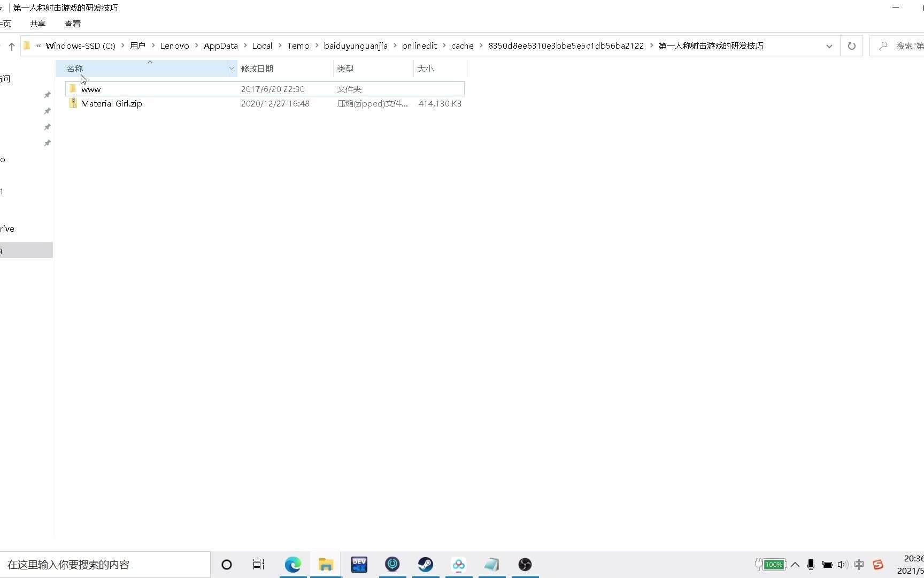Open the round blue spiral taskbar app

[x=392, y=565]
